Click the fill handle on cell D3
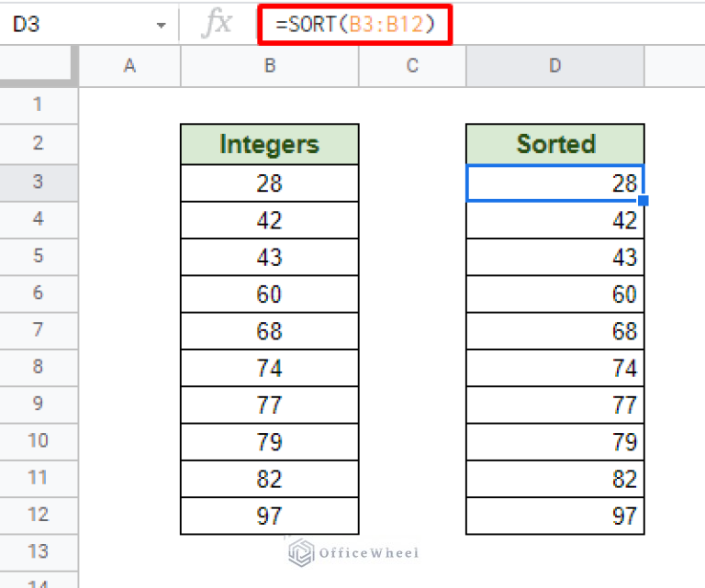 point(643,200)
